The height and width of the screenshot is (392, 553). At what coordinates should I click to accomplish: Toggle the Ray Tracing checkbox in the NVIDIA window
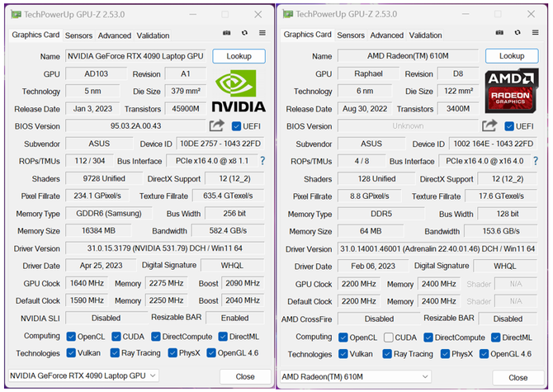[x=115, y=353]
